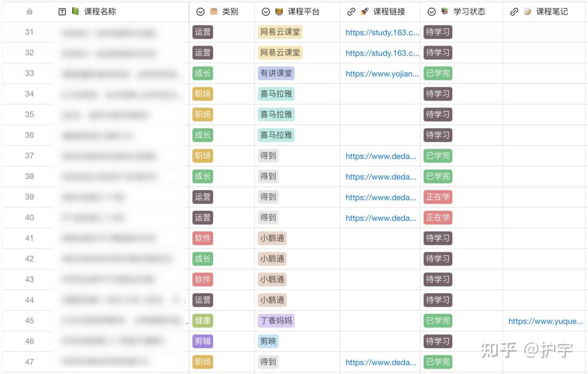Open the study.163 link in row 31
This screenshot has height=374, width=588.
pyautogui.click(x=382, y=33)
